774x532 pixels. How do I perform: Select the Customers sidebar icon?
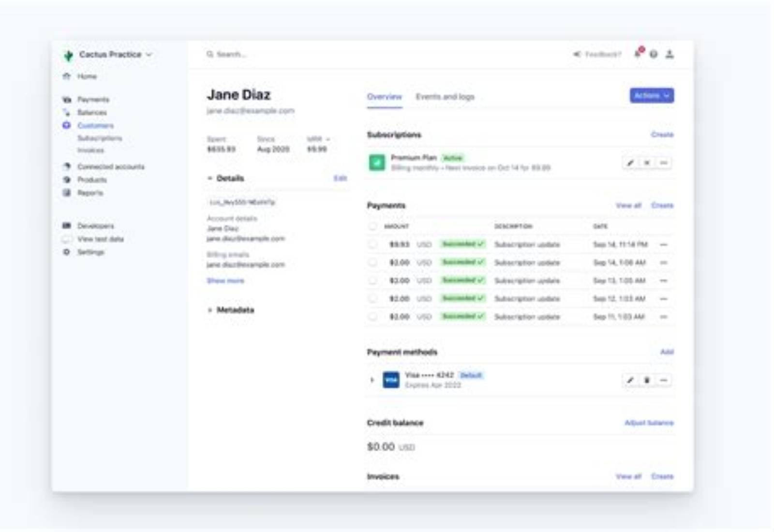(x=67, y=125)
